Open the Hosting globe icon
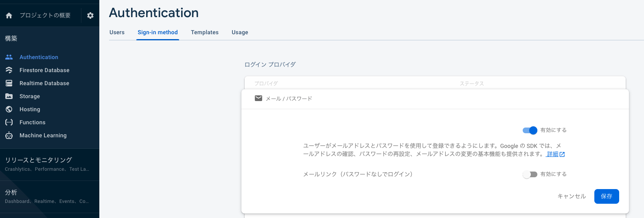Image resolution: width=644 pixels, height=218 pixels. 9,109
